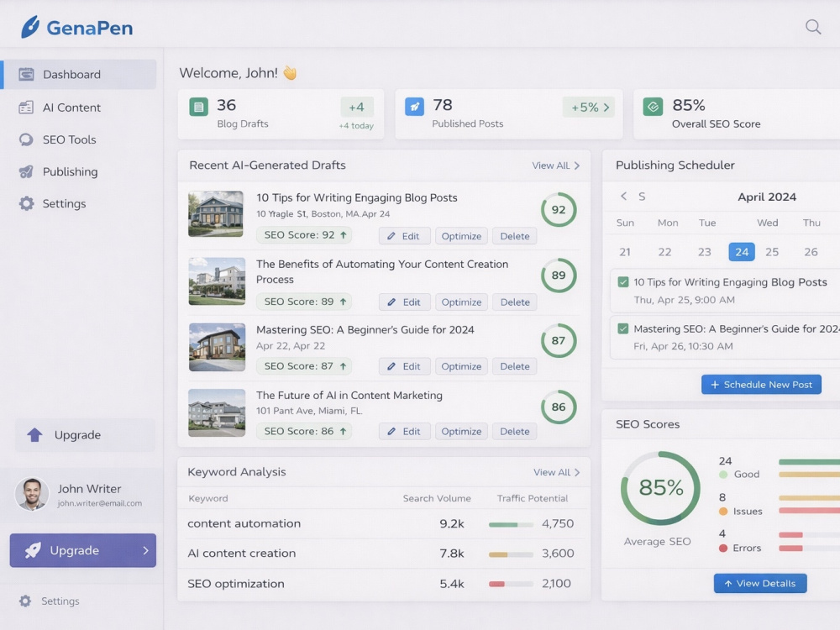The width and height of the screenshot is (840, 630).
Task: Click the GenaPen feather logo icon
Action: pyautogui.click(x=30, y=27)
